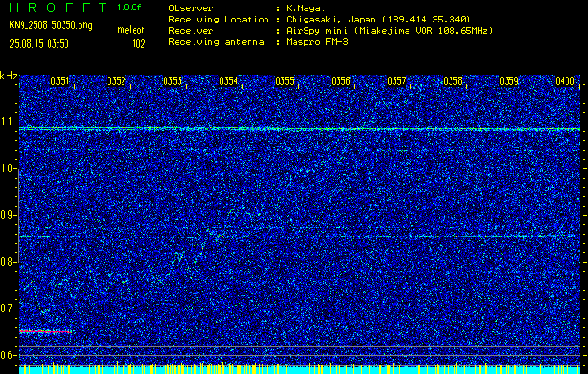The height and width of the screenshot is (374, 588).
Task: Click the version label 1.00f
Action: 129,7
